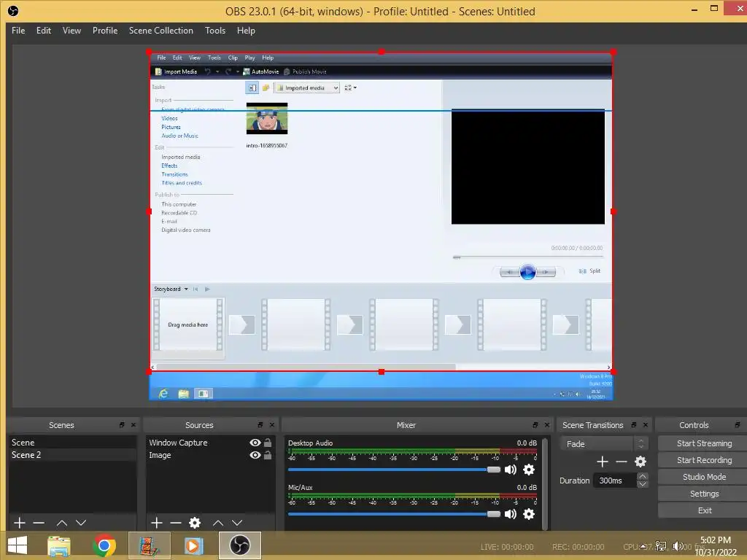Open Desktop Audio settings gear
This screenshot has width=747, height=560.
click(529, 470)
